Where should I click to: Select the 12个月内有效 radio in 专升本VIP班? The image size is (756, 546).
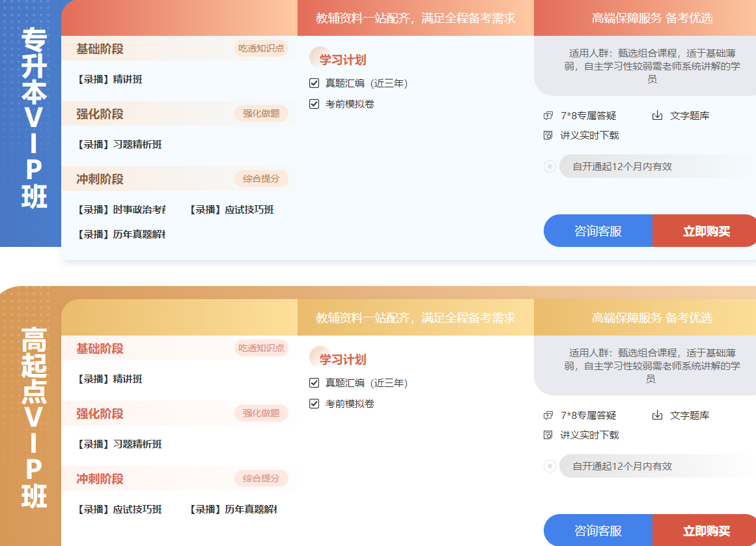pos(550,167)
